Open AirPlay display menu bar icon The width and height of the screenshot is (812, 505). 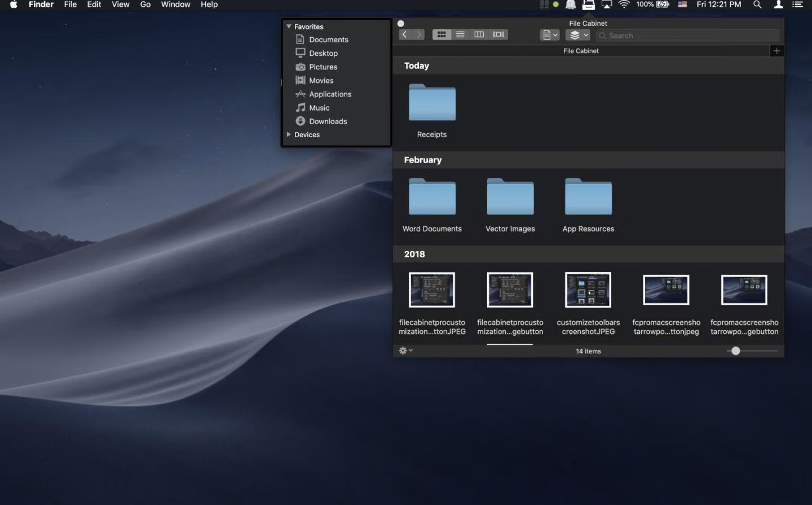607,5
